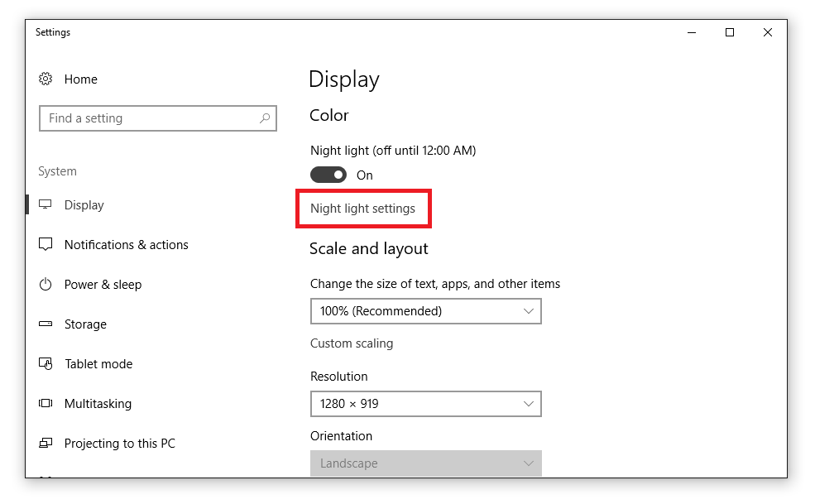Go to the Home label in sidebar
Viewport: 815px width, 504px height.
(81, 79)
